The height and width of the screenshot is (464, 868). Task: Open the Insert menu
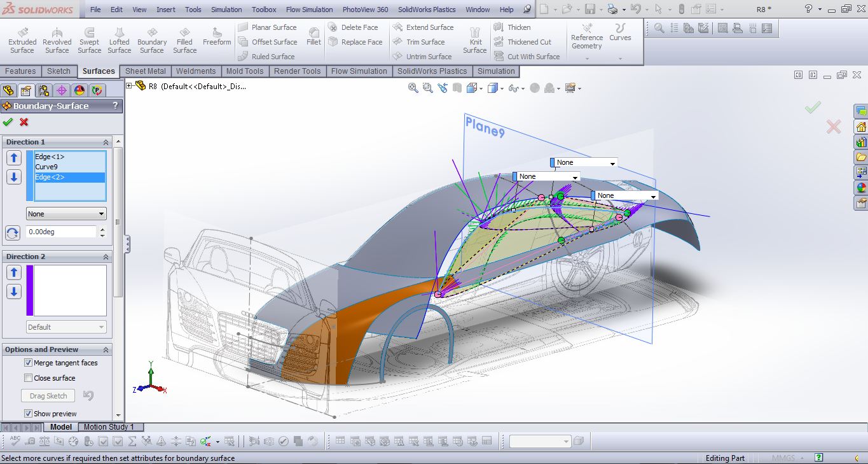[166, 10]
